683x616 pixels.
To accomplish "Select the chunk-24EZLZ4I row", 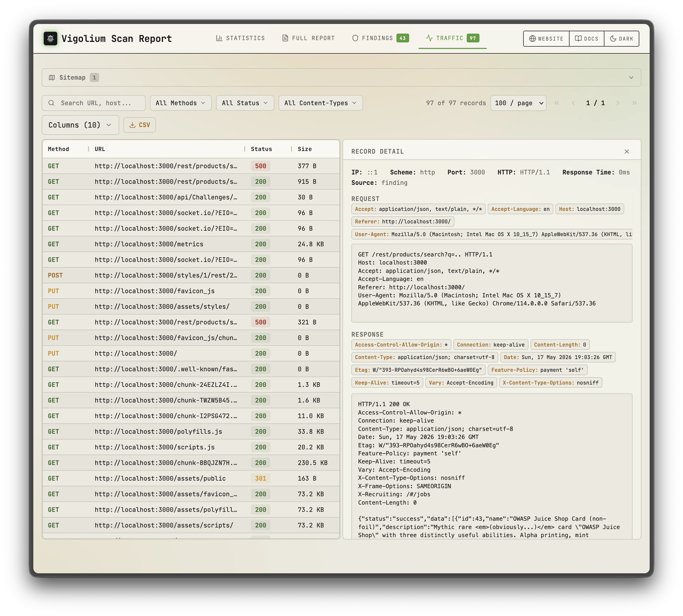I will click(x=191, y=385).
